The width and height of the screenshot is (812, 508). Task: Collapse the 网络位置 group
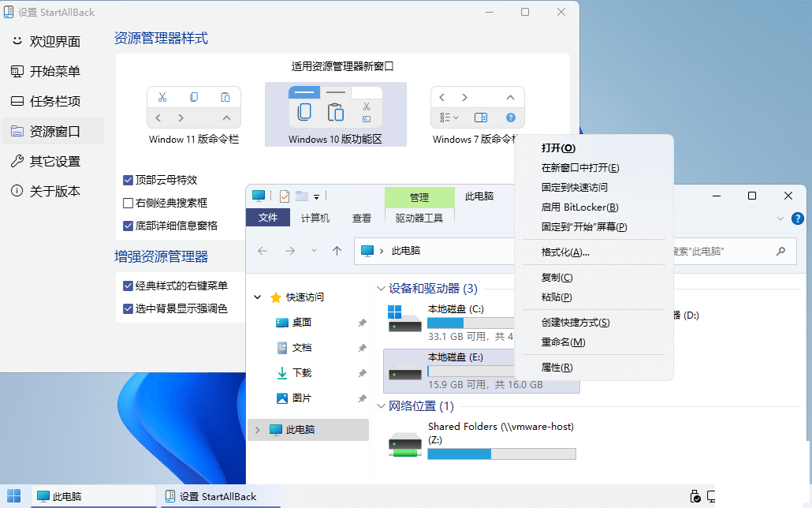(381, 406)
